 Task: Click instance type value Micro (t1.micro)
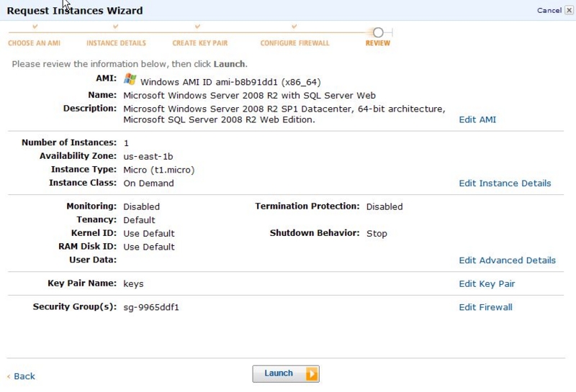(158, 170)
